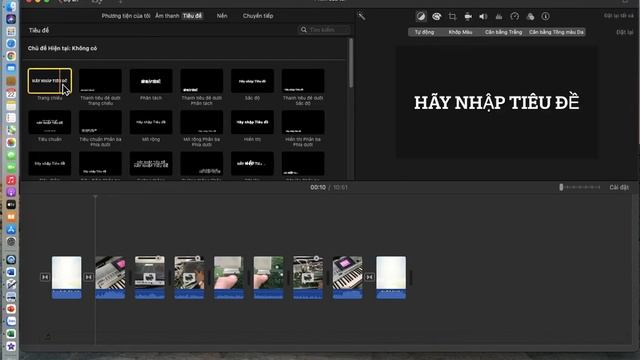640x360 pixels.
Task: Click Đặt lại tất cả reset-all button
Action: 619,16
